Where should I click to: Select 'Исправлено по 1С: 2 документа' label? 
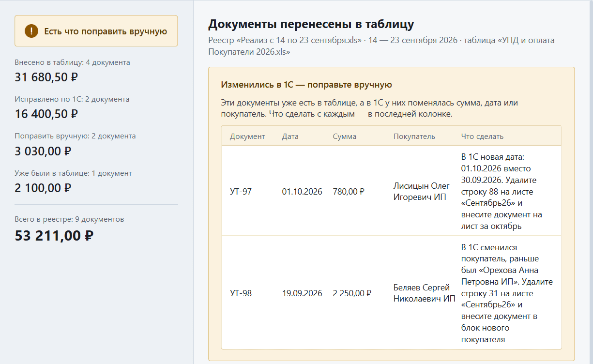[x=72, y=99]
